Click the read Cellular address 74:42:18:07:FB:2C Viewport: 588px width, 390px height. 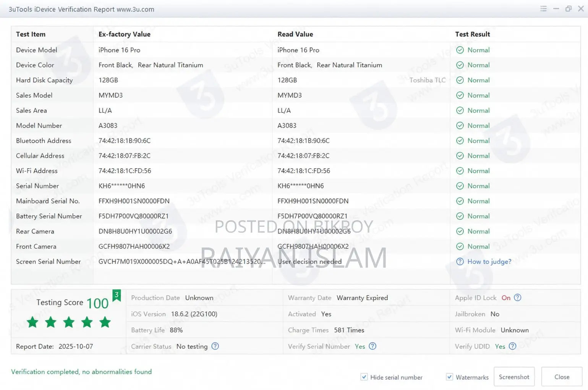(303, 156)
